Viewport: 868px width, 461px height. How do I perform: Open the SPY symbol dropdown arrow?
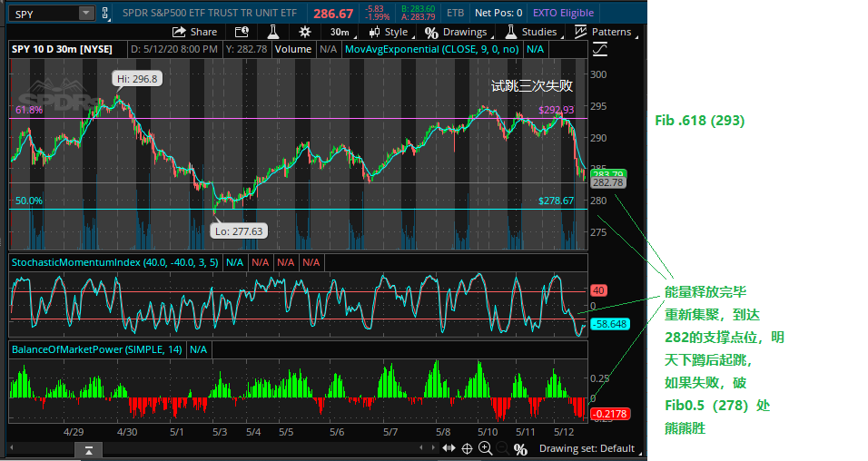coord(86,14)
